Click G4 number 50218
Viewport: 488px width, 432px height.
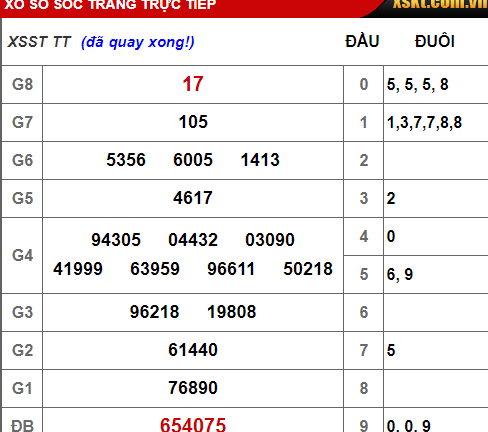tap(308, 269)
